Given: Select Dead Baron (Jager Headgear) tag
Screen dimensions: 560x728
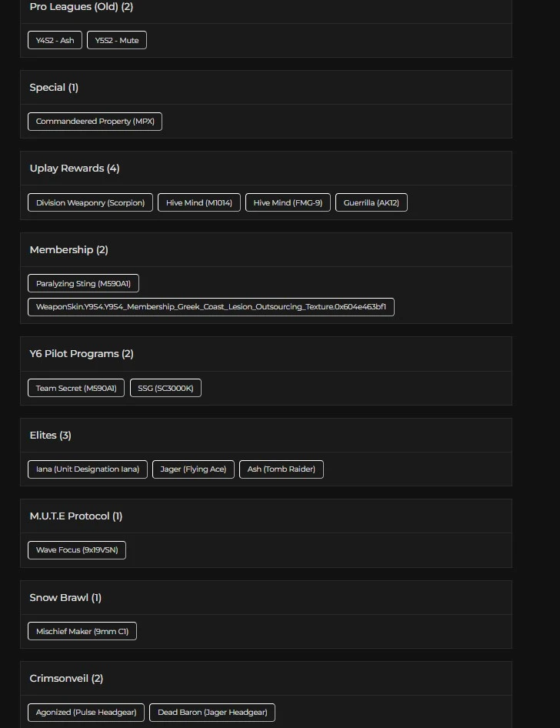Looking at the screenshot, I should coord(212,713).
